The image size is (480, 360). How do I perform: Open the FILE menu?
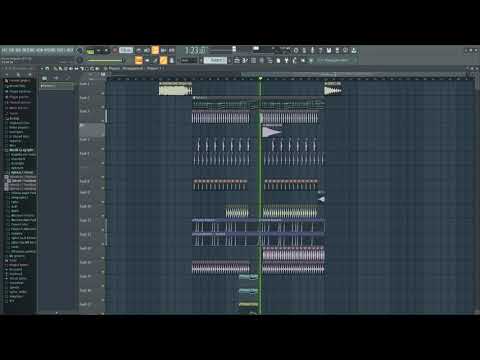tap(4, 50)
